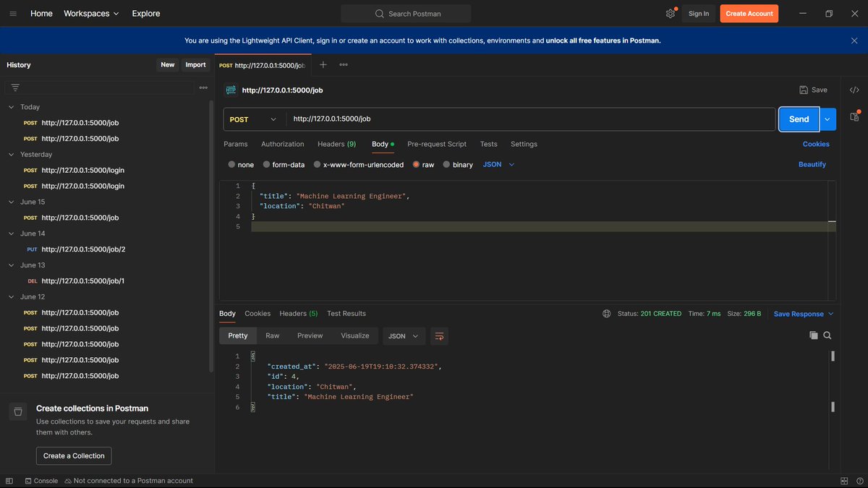868x488 pixels.
Task: Switch to two-pane view icon
Action: pos(844,481)
